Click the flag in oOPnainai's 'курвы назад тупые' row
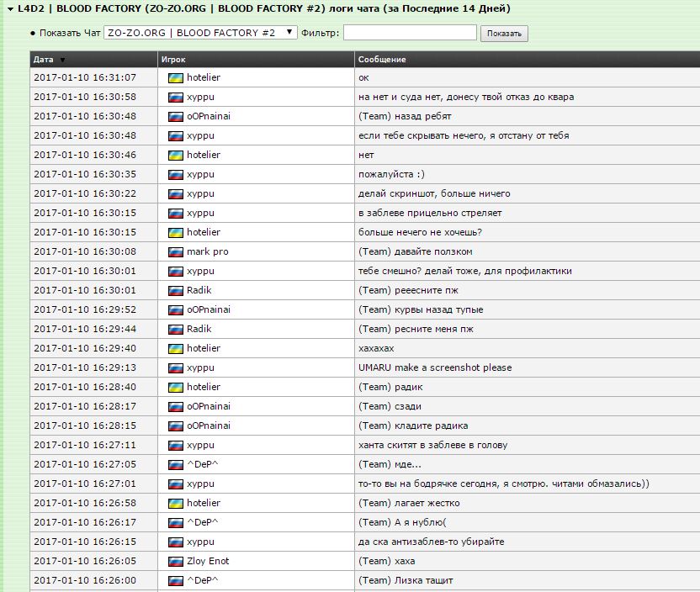Image resolution: width=700 pixels, height=592 pixels. coord(176,309)
